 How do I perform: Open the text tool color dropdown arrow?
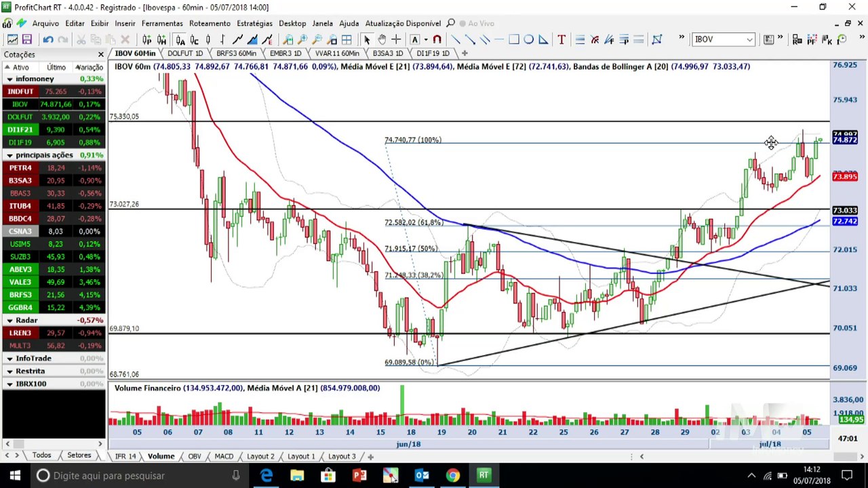[x=426, y=40]
